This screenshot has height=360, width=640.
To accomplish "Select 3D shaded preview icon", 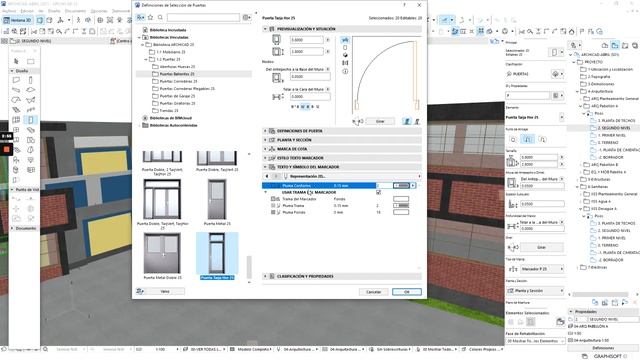I will coord(345,55).
